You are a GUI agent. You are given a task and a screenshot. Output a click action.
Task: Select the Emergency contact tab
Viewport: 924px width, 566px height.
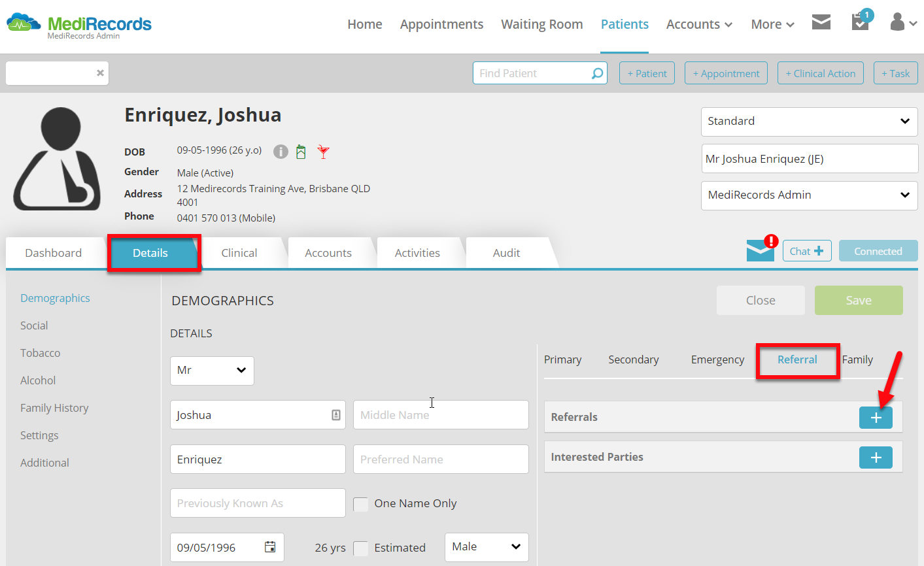717,359
